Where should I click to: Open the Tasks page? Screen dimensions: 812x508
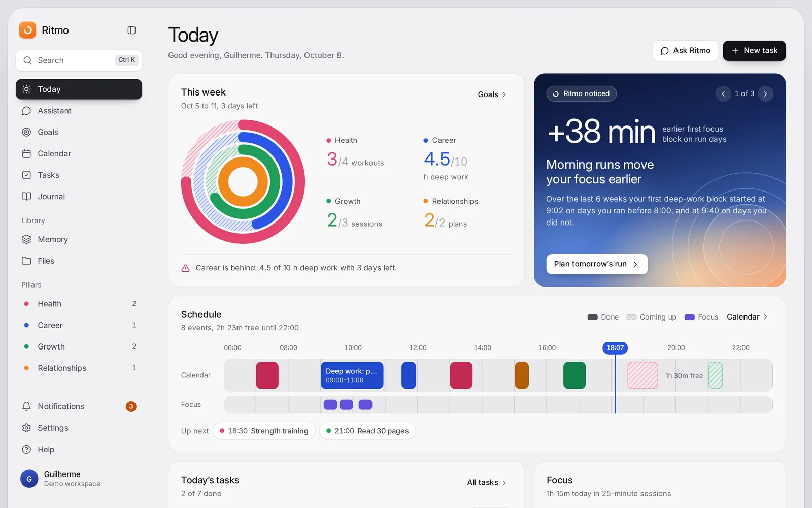(79, 175)
